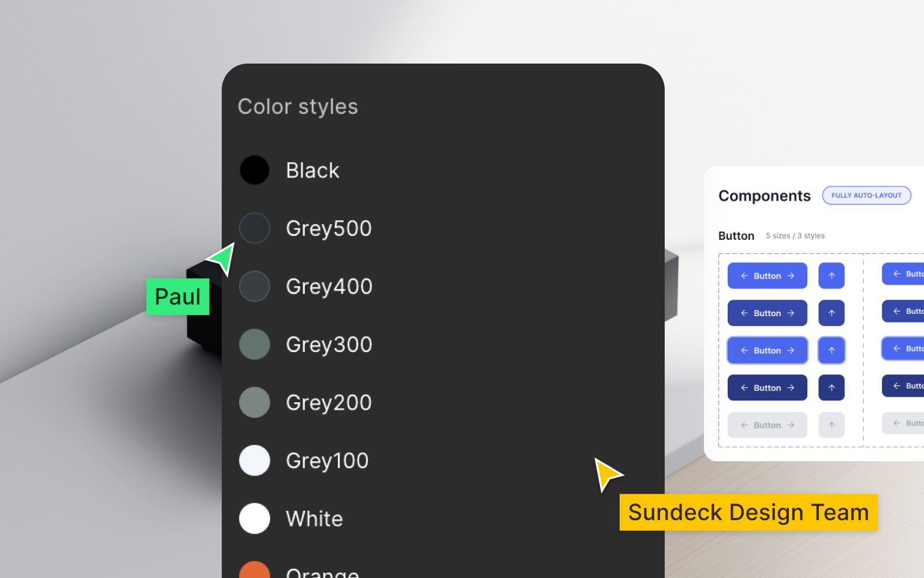The height and width of the screenshot is (578, 924).
Task: Choose the Grey300 color swatch
Action: (255, 344)
